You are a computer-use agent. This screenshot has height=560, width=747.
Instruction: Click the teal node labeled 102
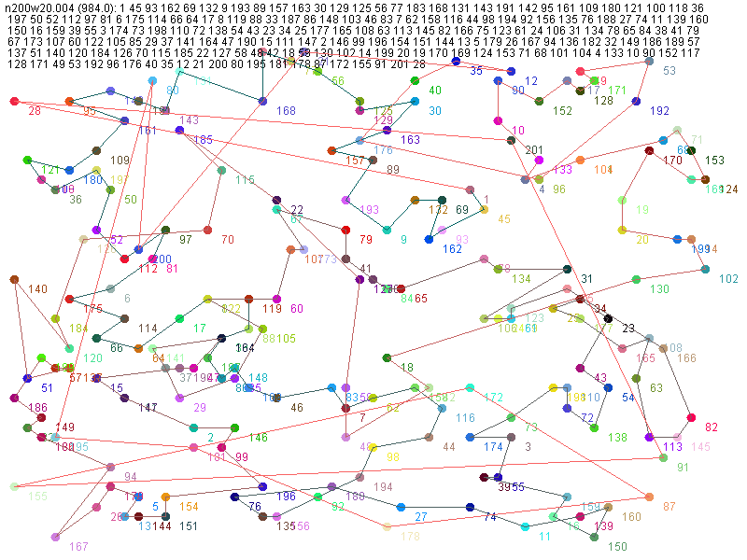pos(705,270)
